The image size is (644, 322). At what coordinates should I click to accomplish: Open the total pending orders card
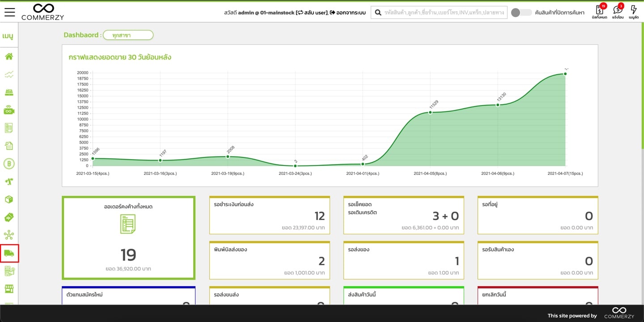point(128,238)
